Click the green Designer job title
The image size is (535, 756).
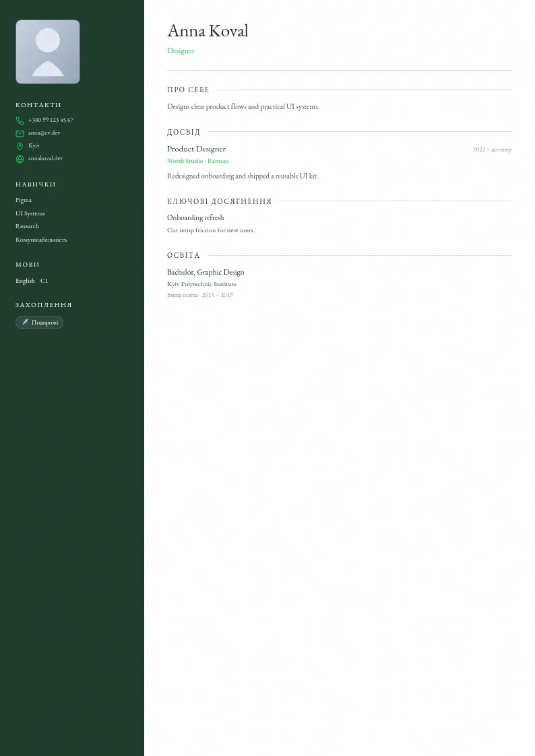click(x=181, y=50)
